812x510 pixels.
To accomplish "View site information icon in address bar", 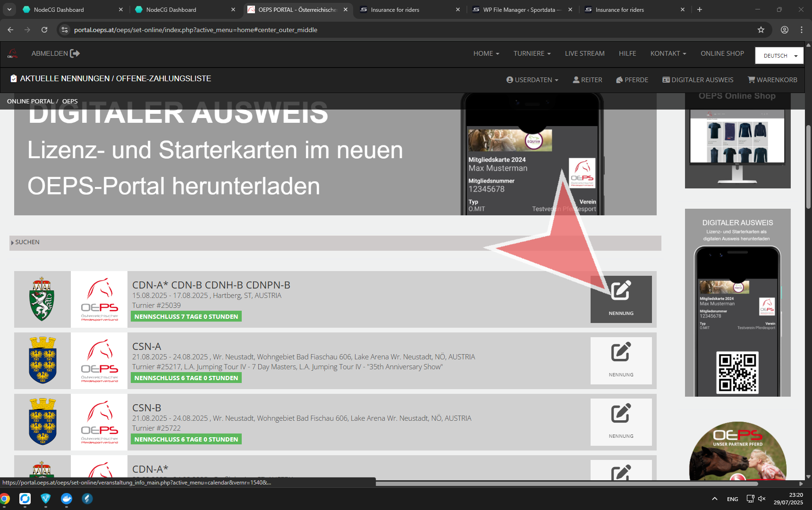I will 65,30.
